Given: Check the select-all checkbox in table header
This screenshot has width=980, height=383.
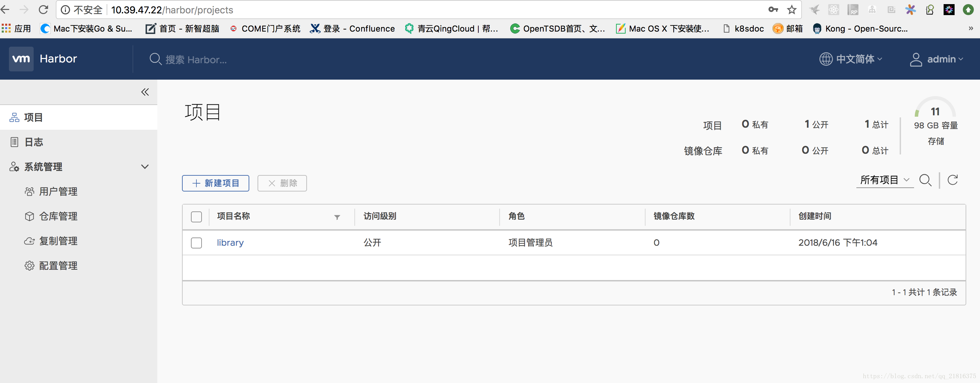Looking at the screenshot, I should click(x=196, y=217).
